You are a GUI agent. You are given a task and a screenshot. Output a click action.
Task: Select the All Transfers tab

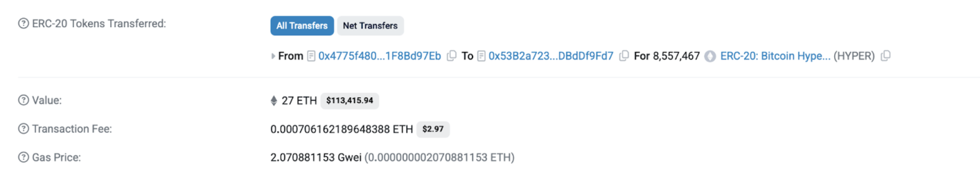pyautogui.click(x=302, y=26)
